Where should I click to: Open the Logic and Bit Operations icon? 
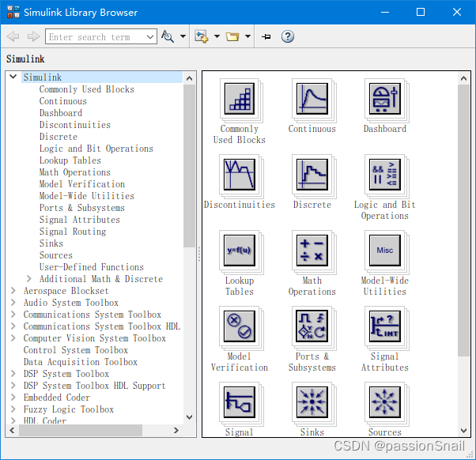tap(385, 175)
